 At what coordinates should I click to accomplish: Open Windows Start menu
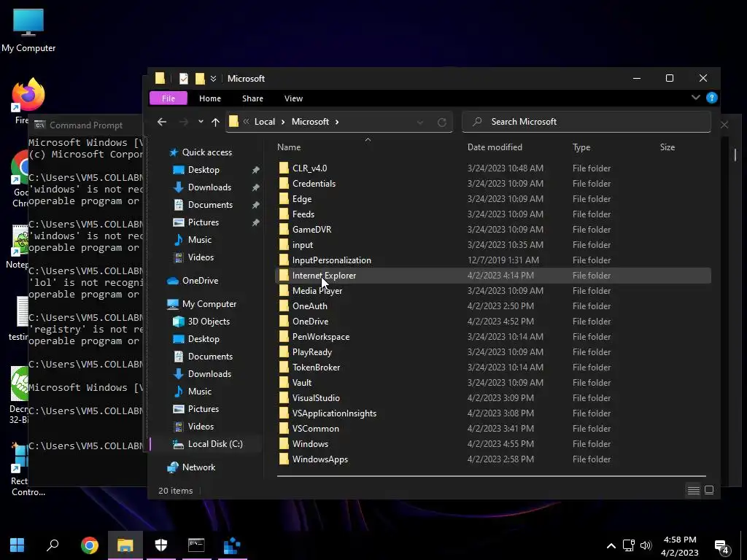(18, 545)
